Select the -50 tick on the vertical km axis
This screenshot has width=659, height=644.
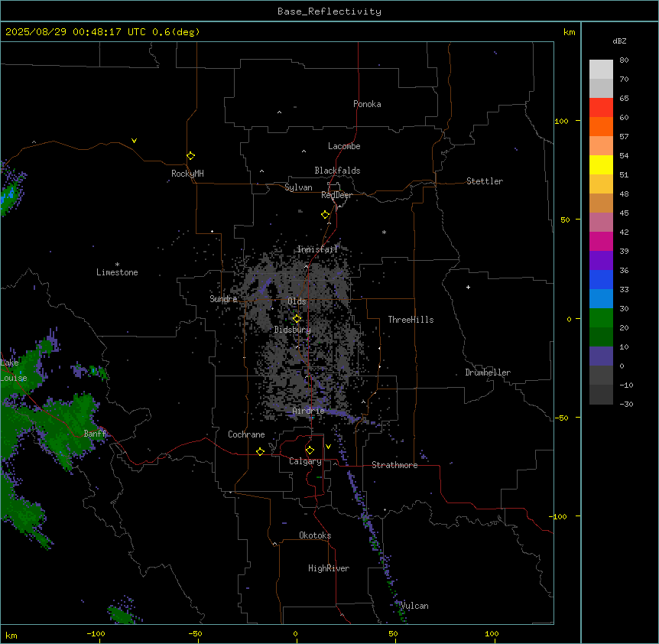[561, 418]
